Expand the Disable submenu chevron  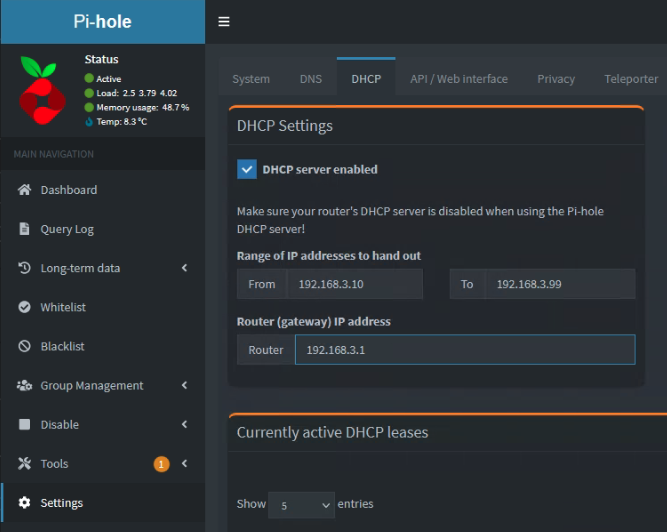click(x=185, y=424)
